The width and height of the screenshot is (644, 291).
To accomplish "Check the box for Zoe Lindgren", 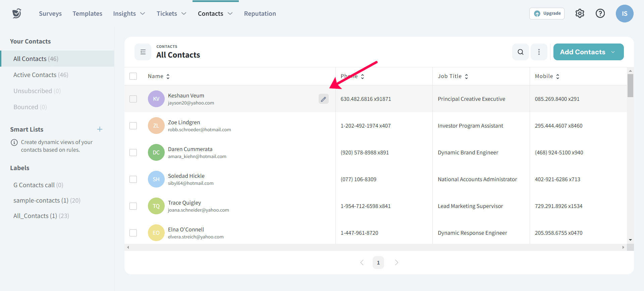I will click(133, 126).
